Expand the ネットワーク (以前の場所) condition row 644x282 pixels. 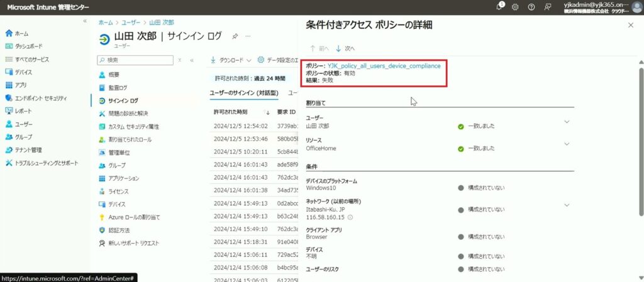click(x=567, y=205)
